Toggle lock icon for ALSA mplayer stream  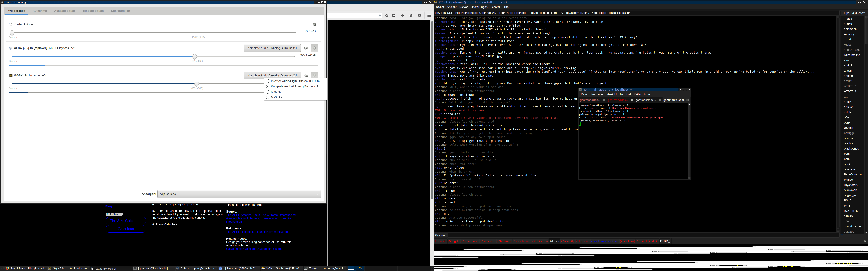click(314, 48)
